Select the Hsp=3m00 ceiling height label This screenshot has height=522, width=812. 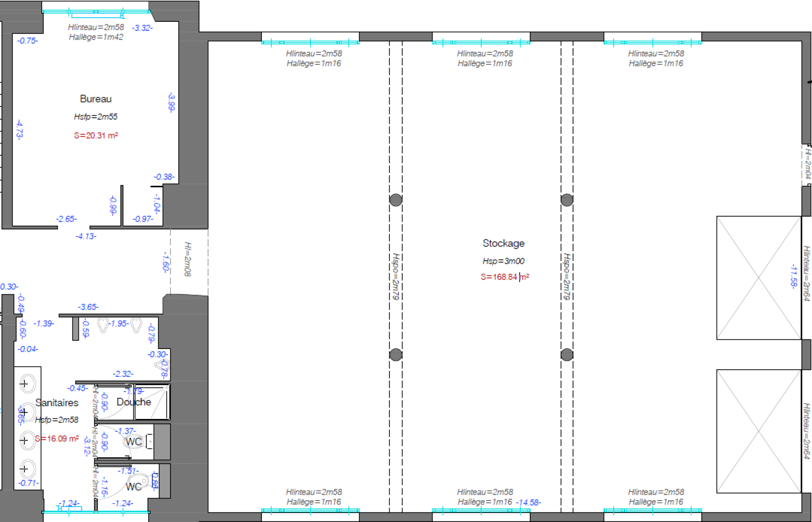pyautogui.click(x=503, y=261)
